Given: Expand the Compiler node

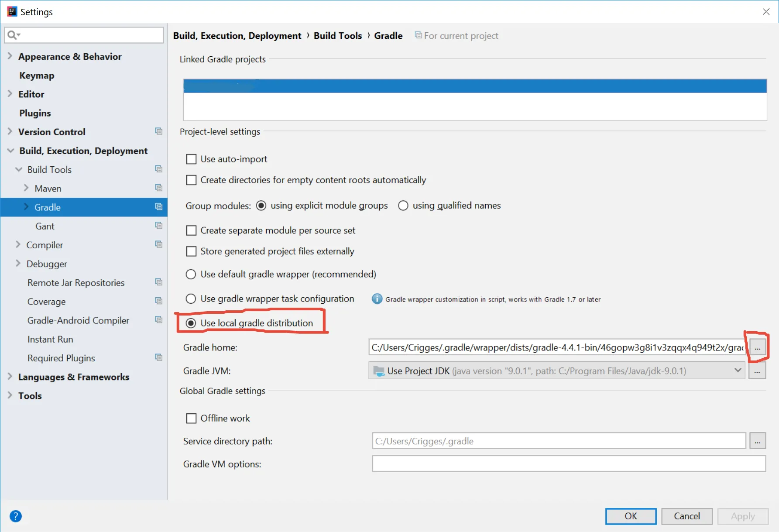Looking at the screenshot, I should pyautogui.click(x=18, y=244).
